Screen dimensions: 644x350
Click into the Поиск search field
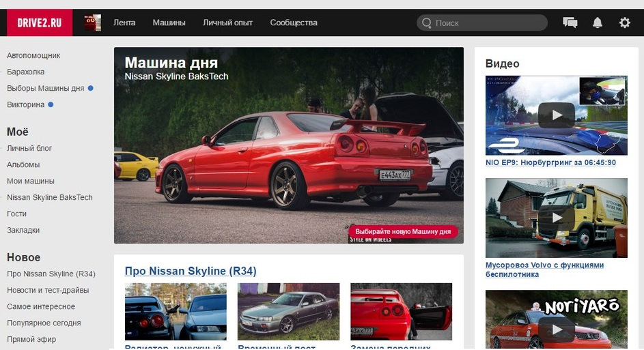click(x=481, y=23)
